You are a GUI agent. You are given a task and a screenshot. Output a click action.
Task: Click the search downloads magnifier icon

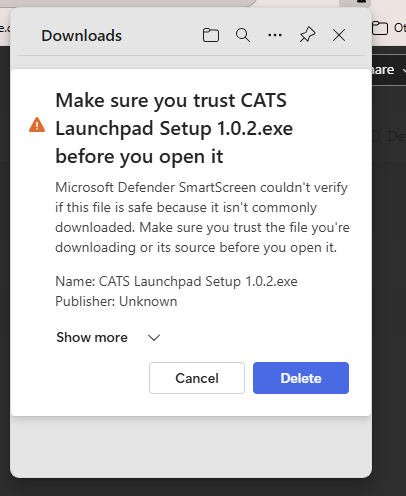(x=243, y=35)
